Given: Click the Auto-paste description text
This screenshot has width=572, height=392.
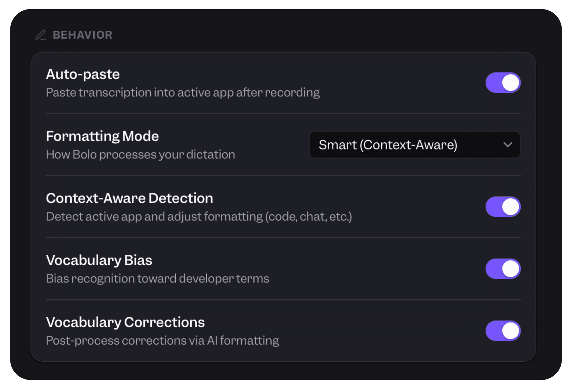Looking at the screenshot, I should [x=183, y=92].
